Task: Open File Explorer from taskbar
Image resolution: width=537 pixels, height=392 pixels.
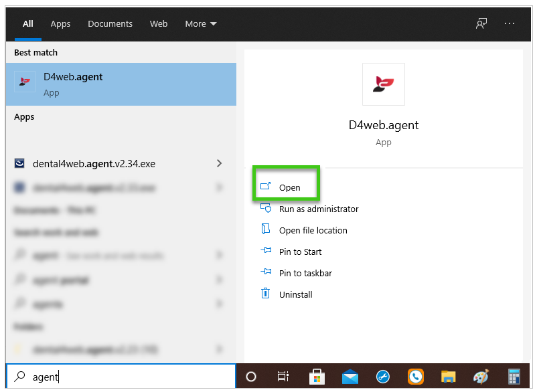Action: [x=449, y=377]
